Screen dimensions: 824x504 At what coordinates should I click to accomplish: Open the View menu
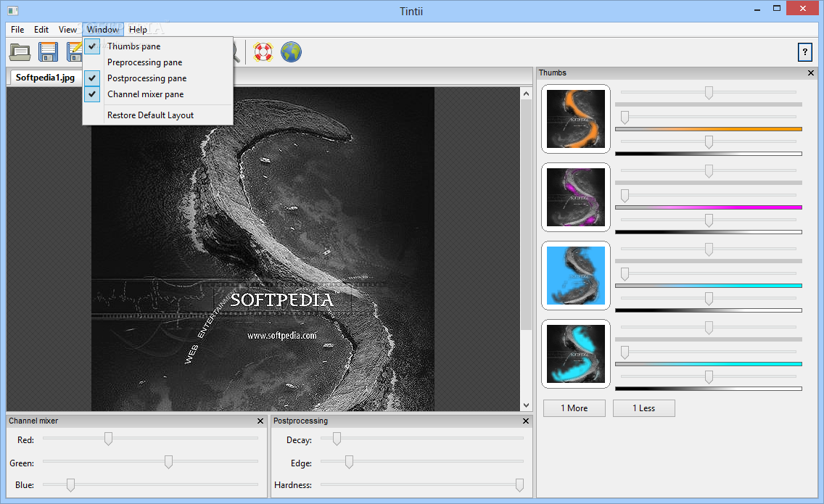click(67, 30)
